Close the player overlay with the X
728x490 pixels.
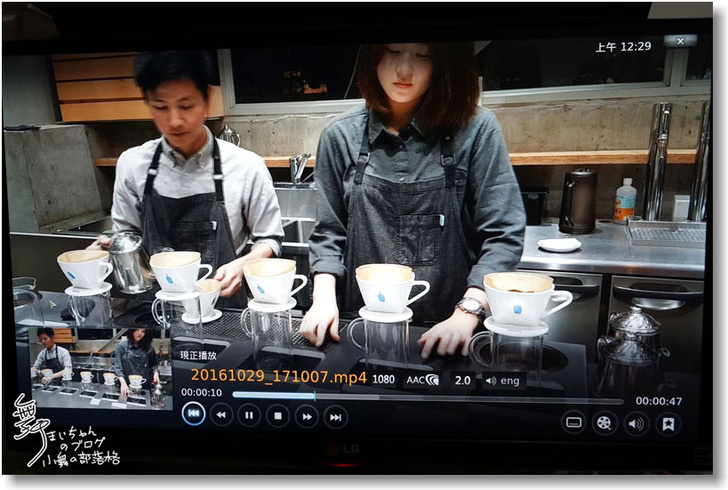pos(680,41)
